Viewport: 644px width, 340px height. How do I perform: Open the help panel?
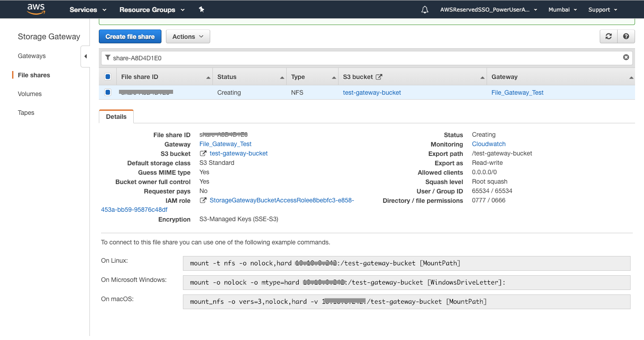click(626, 36)
